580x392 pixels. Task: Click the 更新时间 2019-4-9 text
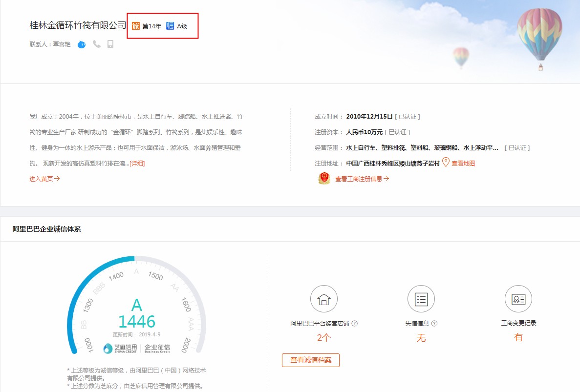coord(136,335)
